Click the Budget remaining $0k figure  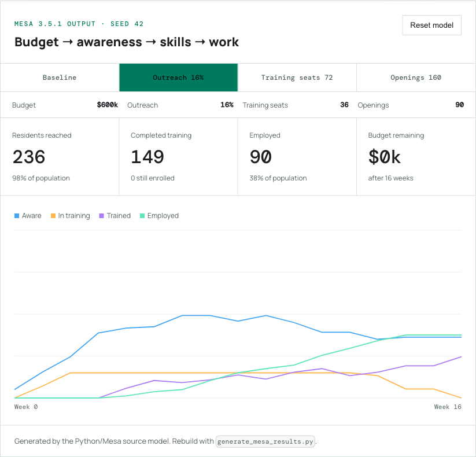[x=384, y=157]
